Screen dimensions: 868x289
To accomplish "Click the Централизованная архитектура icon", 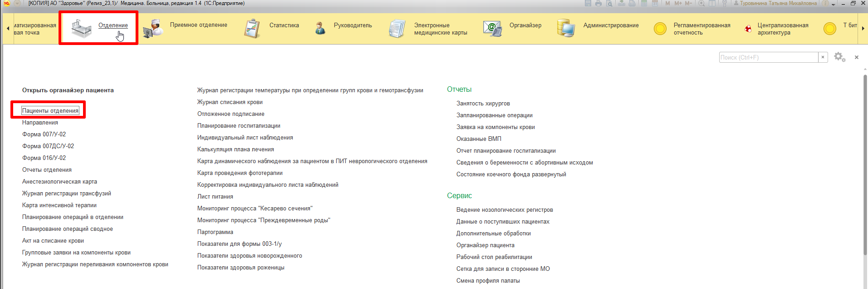I will click(748, 29).
